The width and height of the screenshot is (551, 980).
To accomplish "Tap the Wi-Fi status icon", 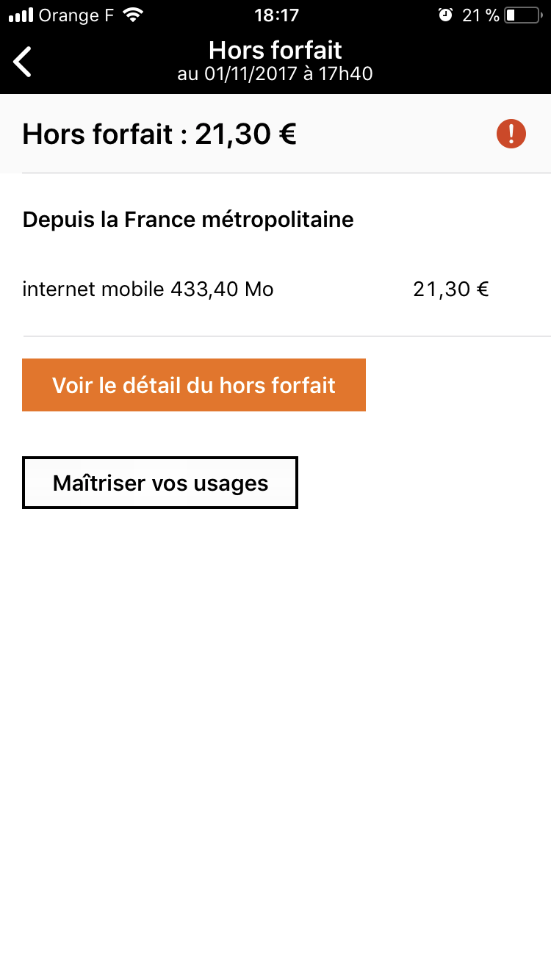I will pos(133,15).
